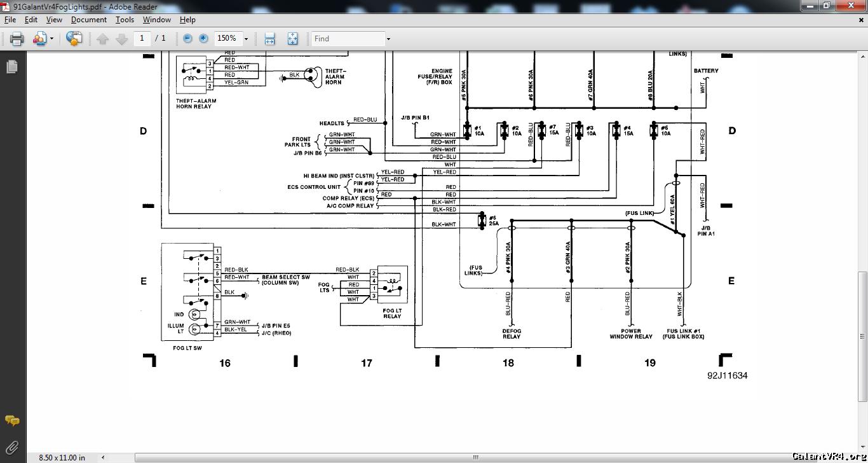Image resolution: width=868 pixels, height=463 pixels.
Task: Click the horizontal scrollbar at the bottom
Action: click(x=475, y=457)
